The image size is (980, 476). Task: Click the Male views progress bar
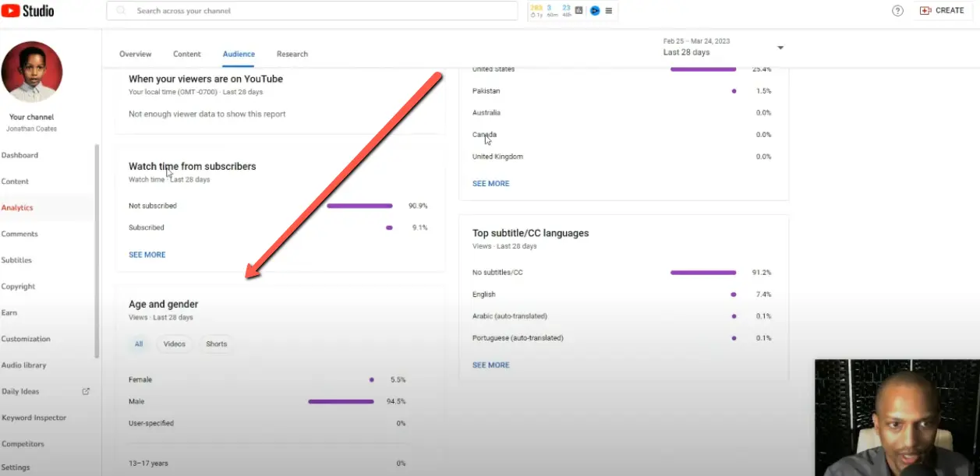coord(341,401)
